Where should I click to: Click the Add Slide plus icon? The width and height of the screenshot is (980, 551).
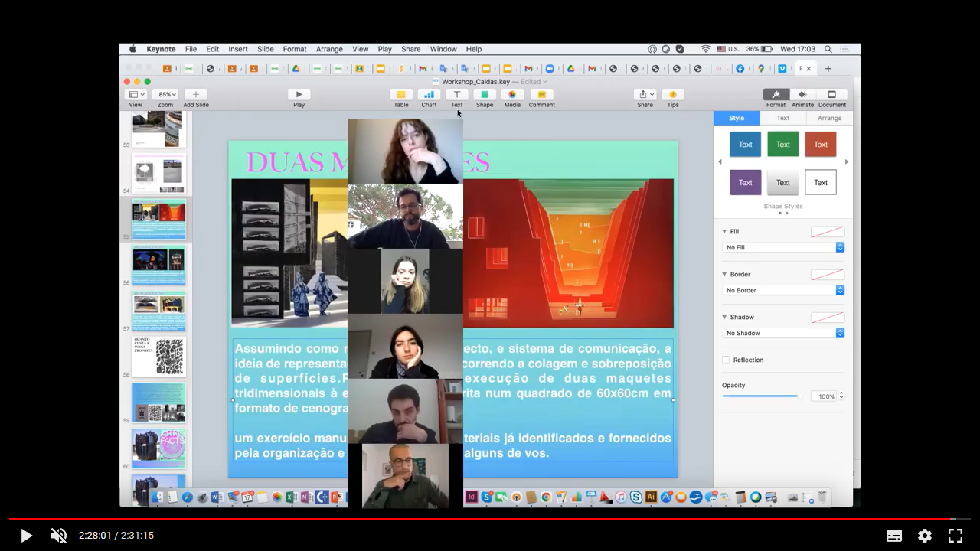pyautogui.click(x=196, y=95)
